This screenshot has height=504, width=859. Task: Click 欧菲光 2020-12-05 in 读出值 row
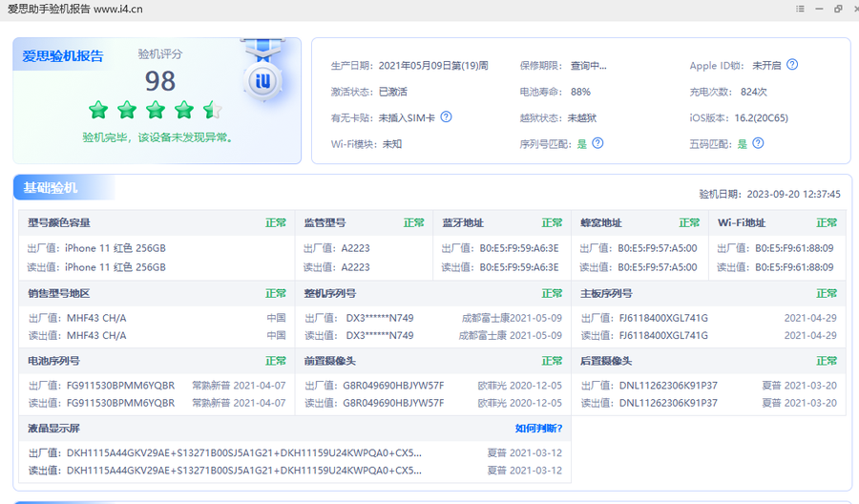coord(520,403)
